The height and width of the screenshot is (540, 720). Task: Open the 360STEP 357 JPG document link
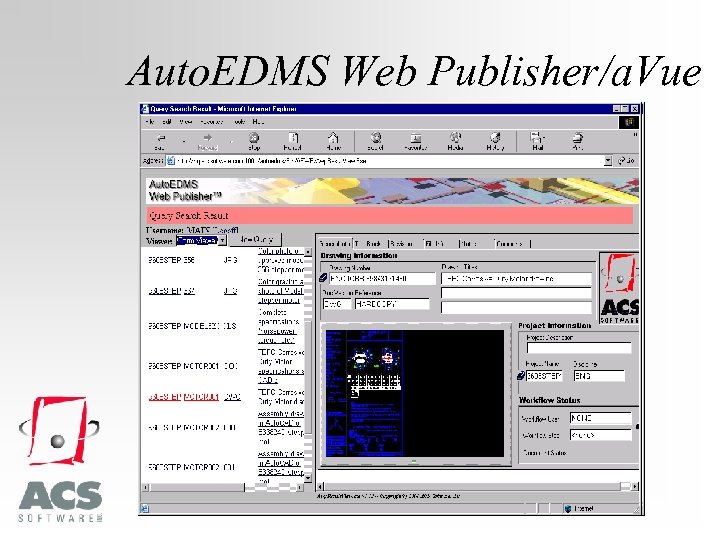[172, 291]
